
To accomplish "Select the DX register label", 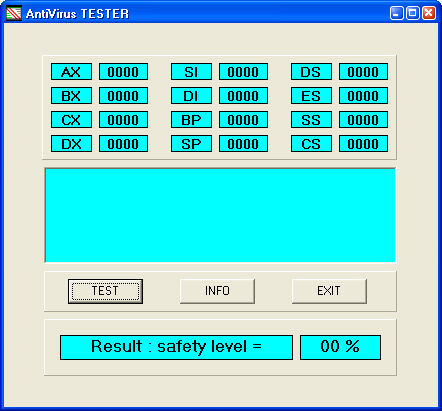I will click(x=71, y=144).
